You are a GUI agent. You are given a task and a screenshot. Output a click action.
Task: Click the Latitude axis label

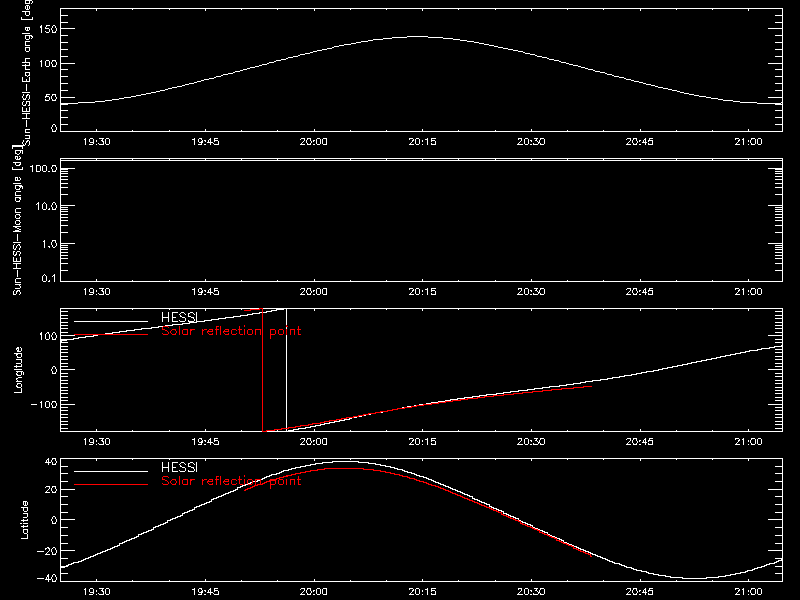pyautogui.click(x=24, y=520)
